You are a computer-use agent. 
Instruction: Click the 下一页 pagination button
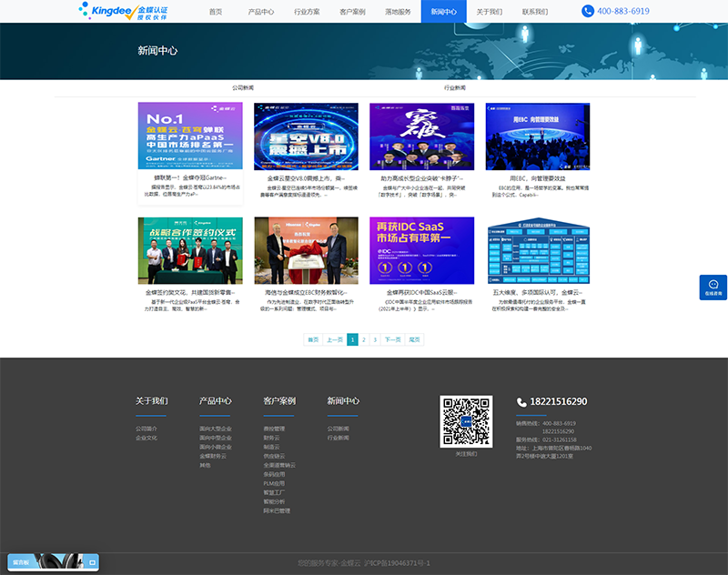coord(393,339)
